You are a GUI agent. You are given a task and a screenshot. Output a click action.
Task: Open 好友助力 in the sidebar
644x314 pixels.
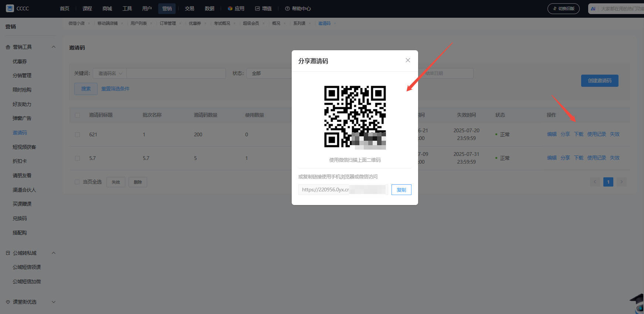tap(22, 104)
